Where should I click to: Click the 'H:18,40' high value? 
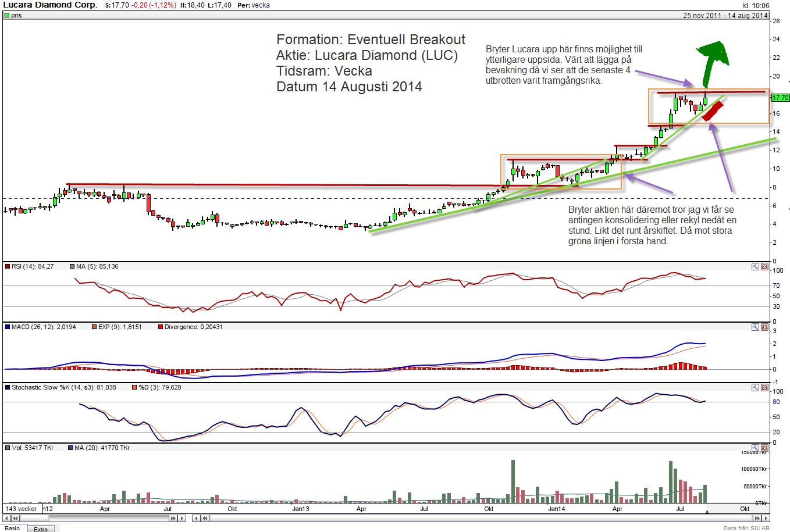coord(192,5)
